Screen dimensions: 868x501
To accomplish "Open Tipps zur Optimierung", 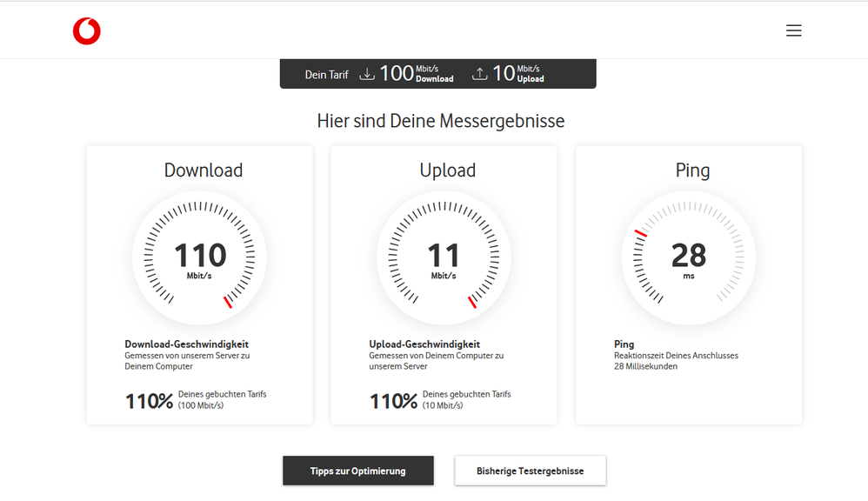I will (357, 470).
